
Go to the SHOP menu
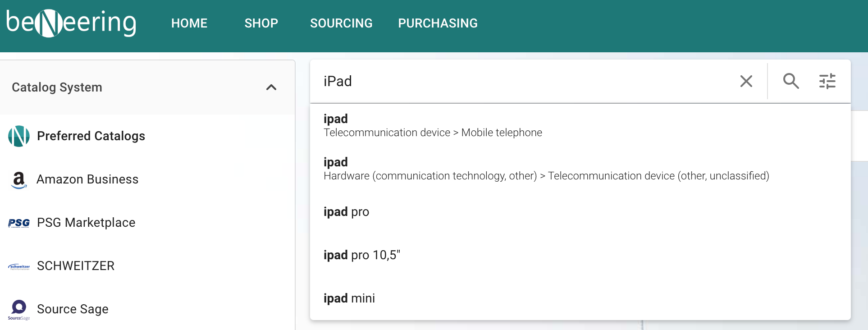click(261, 23)
